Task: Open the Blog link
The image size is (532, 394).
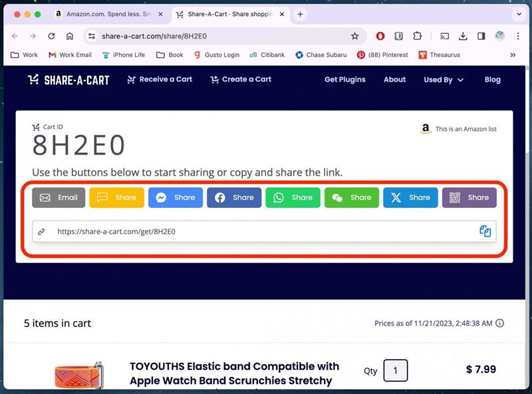Action: click(x=492, y=79)
